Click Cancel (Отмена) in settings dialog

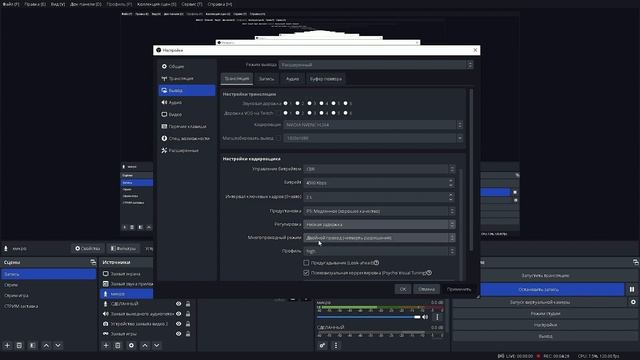[427, 289]
